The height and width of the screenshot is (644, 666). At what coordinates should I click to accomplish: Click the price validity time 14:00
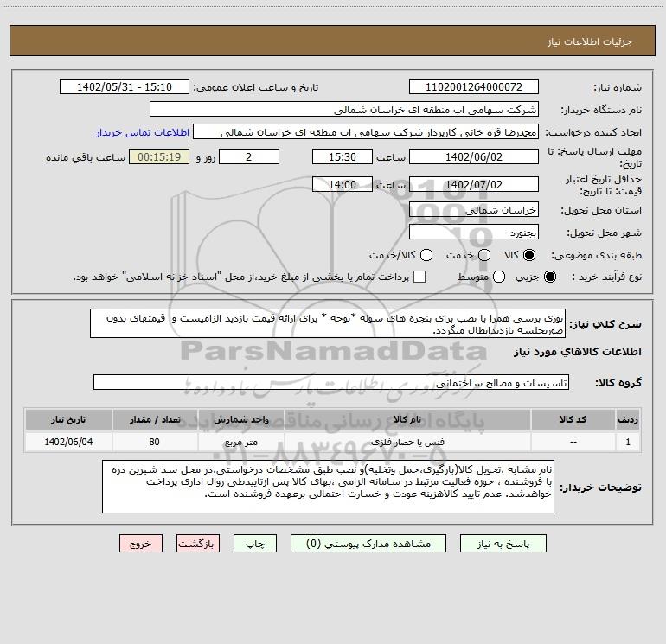click(343, 185)
